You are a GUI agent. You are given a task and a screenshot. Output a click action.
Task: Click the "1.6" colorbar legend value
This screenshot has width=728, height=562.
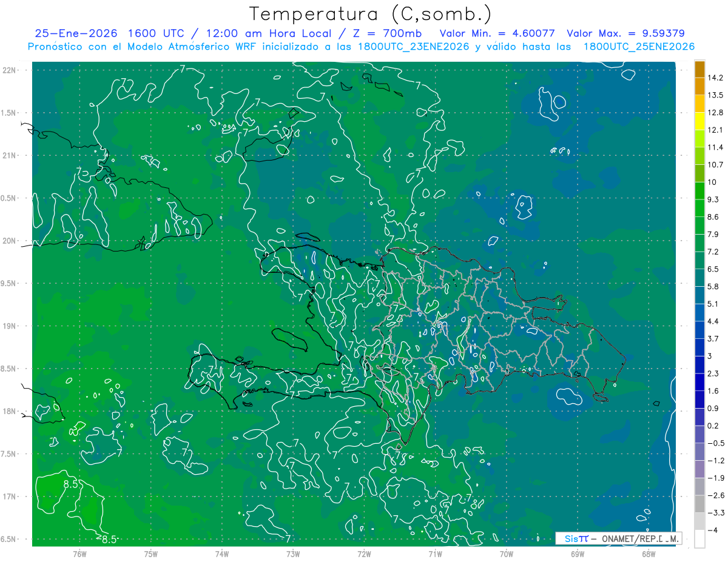(x=713, y=391)
